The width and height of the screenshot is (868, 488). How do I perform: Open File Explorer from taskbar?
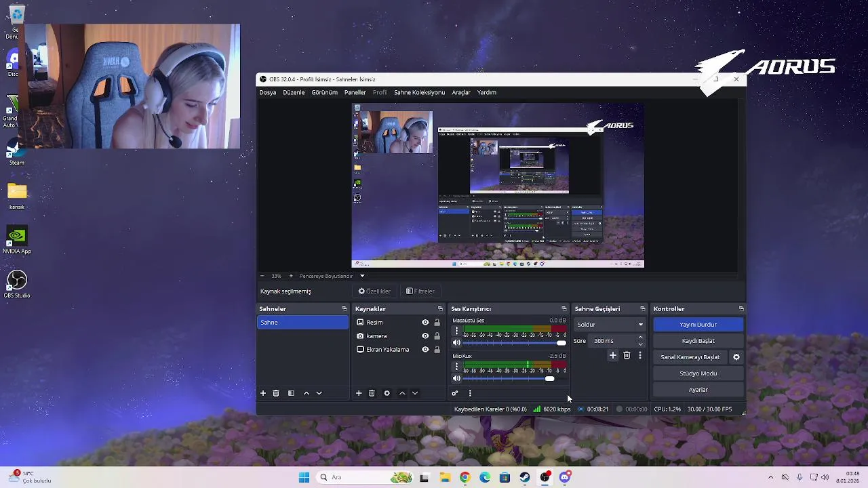click(445, 477)
